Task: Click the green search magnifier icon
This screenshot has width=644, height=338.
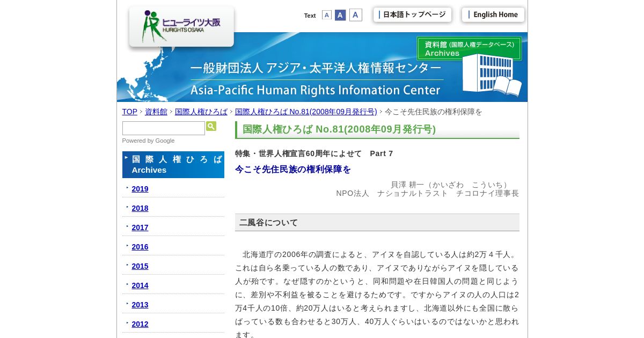Action: click(211, 126)
